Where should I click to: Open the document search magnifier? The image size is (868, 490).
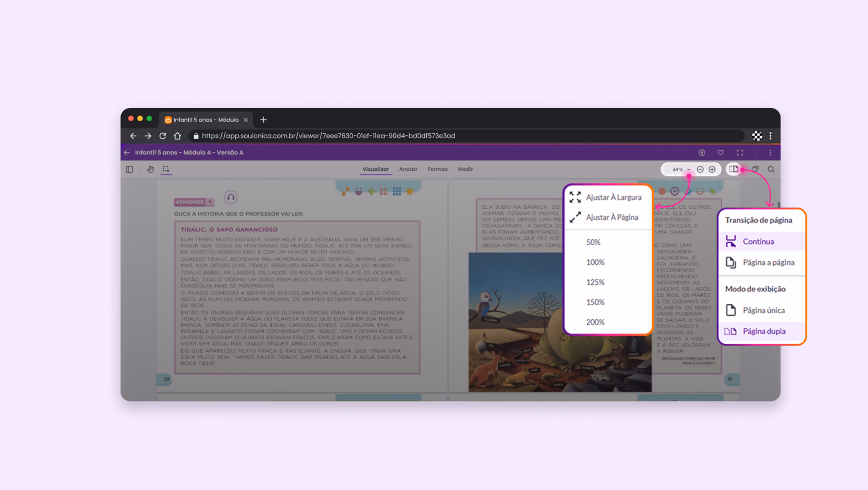pos(771,169)
